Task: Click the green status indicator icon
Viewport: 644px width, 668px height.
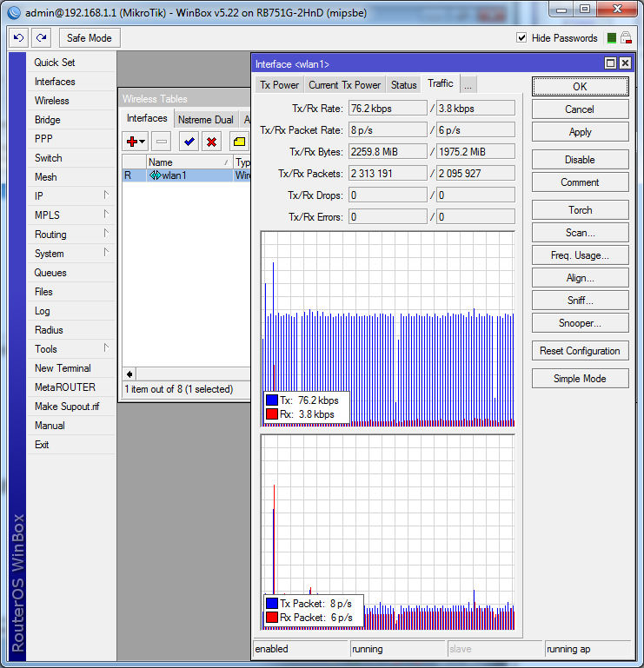Action: [612, 38]
